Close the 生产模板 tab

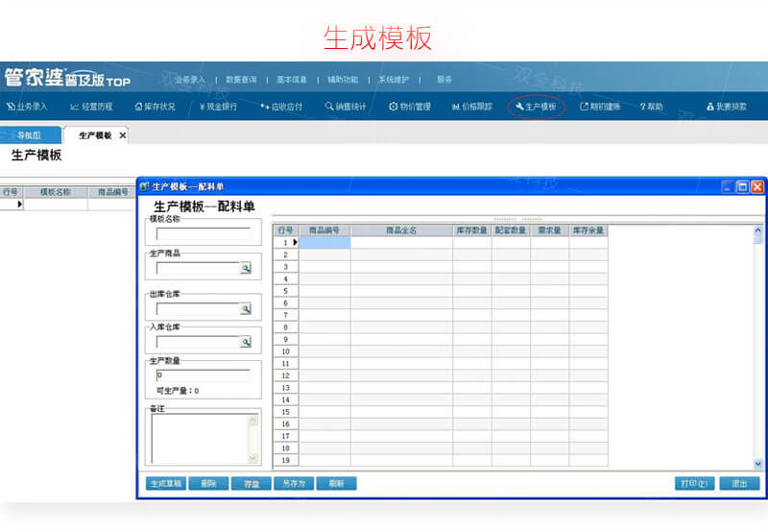(123, 135)
